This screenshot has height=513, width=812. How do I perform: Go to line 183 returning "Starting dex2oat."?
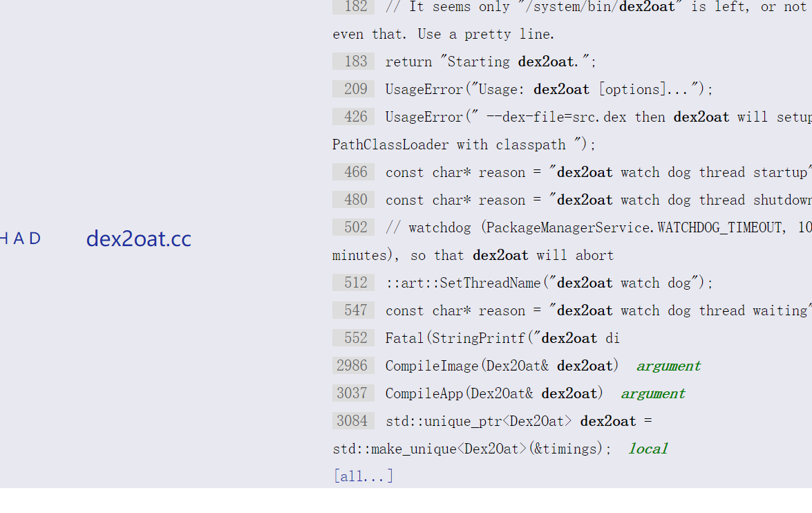[354, 62]
